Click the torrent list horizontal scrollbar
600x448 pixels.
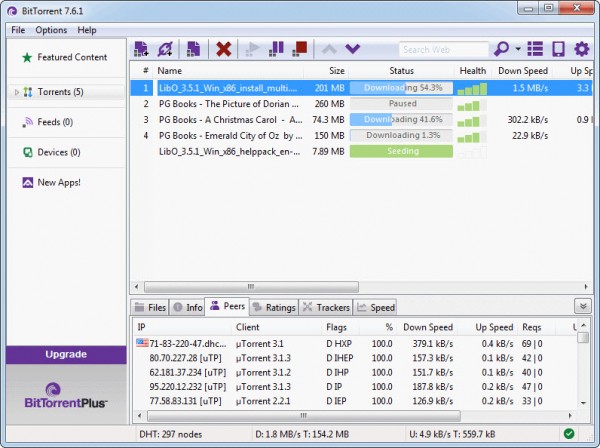[251, 287]
